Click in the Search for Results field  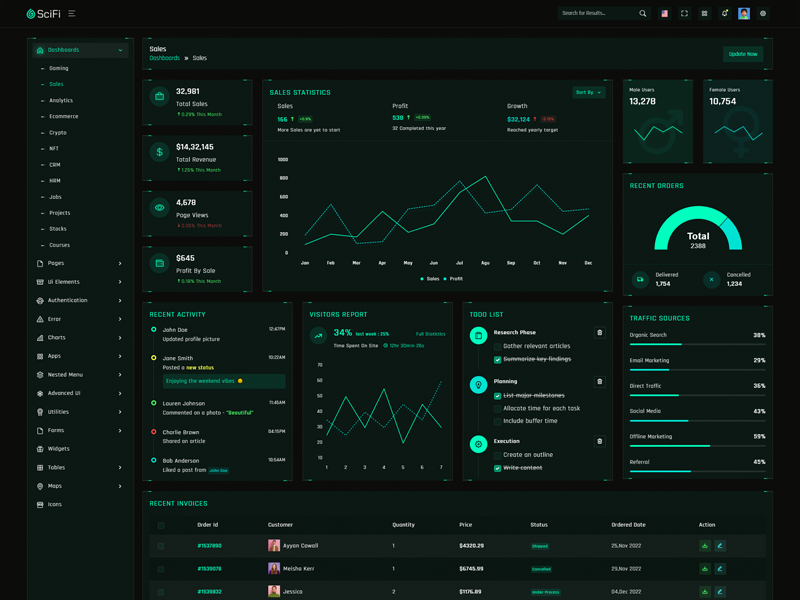click(598, 14)
